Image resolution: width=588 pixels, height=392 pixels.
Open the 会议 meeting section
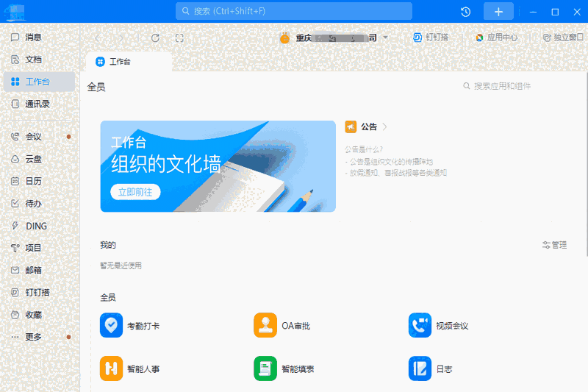click(33, 137)
